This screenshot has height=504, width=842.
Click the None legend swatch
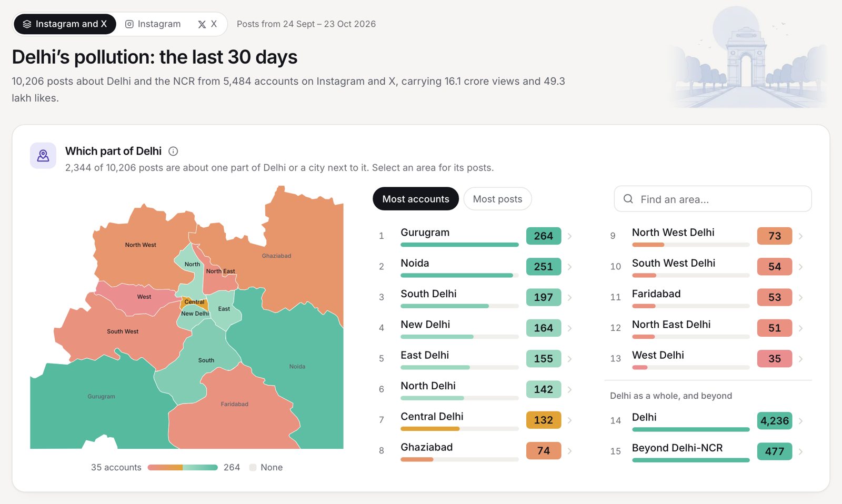point(253,467)
